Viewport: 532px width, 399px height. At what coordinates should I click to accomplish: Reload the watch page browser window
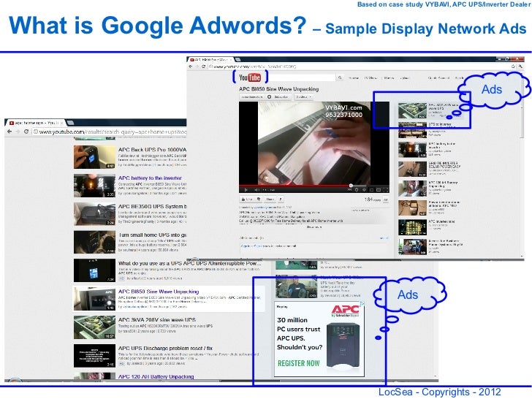coord(203,66)
